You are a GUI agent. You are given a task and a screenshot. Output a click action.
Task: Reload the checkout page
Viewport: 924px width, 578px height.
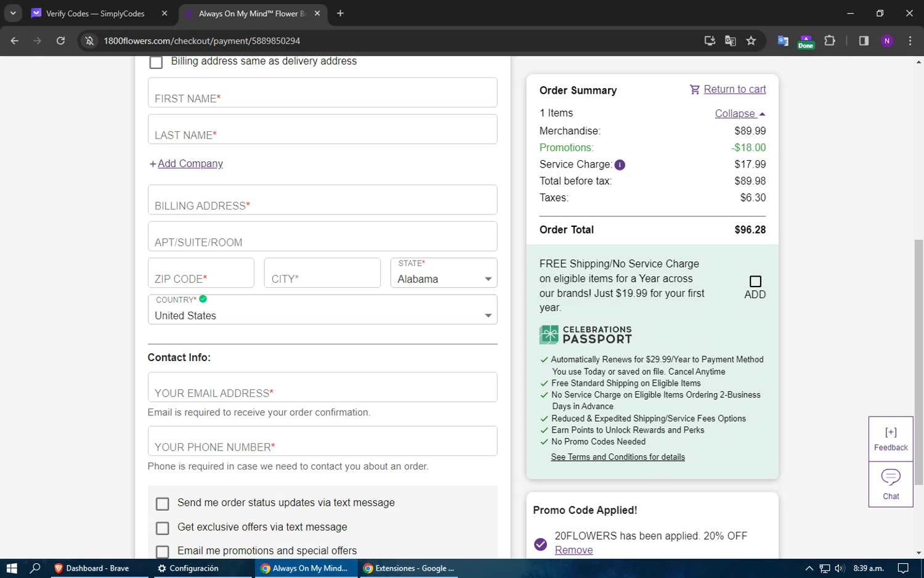[x=60, y=41]
